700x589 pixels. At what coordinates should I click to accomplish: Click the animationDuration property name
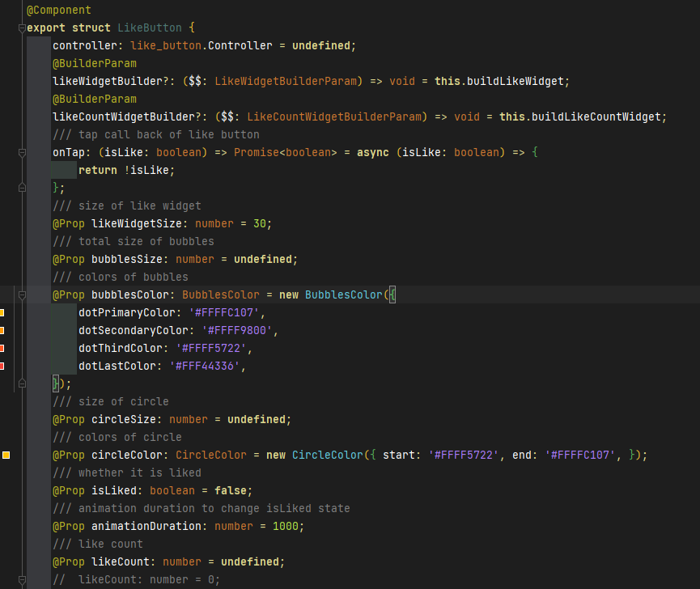click(x=146, y=527)
